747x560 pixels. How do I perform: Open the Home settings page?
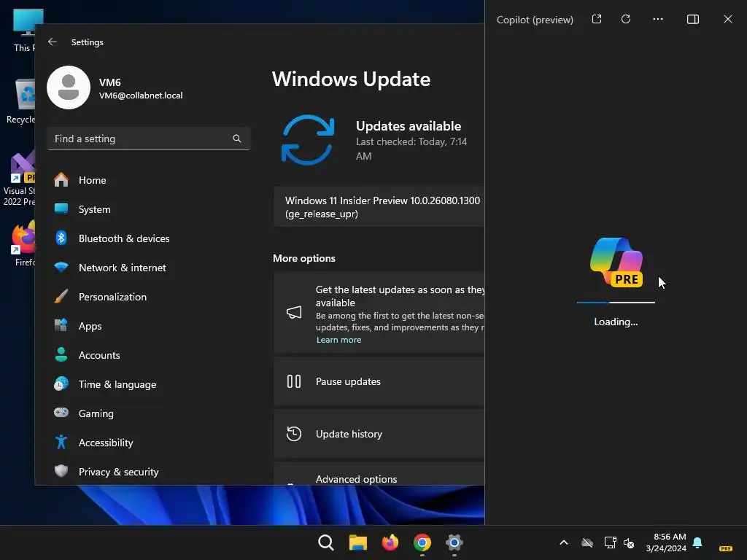[149, 180]
